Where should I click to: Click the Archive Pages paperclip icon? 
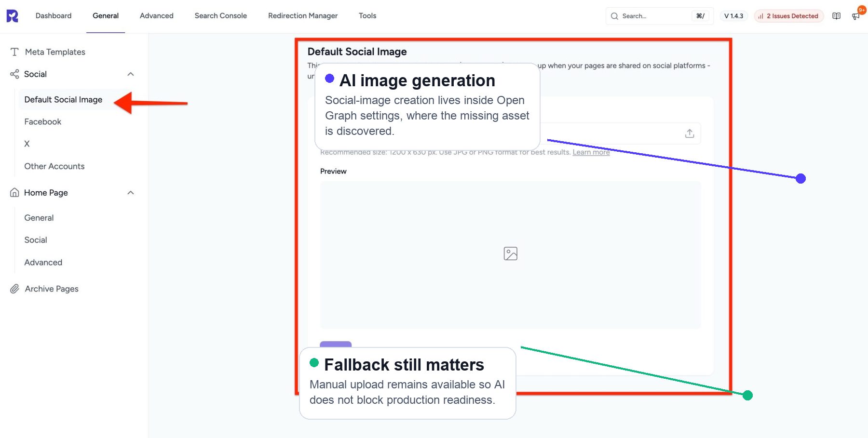pyautogui.click(x=14, y=289)
